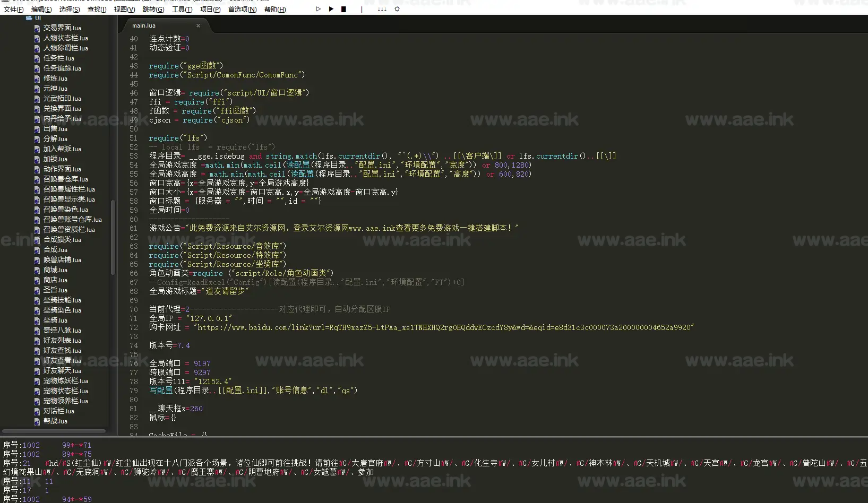Open 对话栏.lua in sidebar
The image size is (868, 503).
59,411
